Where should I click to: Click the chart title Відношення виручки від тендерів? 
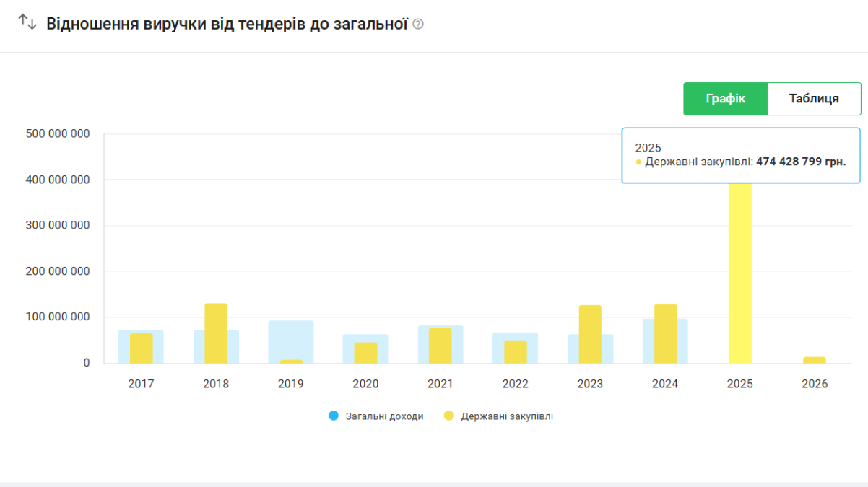(x=227, y=24)
